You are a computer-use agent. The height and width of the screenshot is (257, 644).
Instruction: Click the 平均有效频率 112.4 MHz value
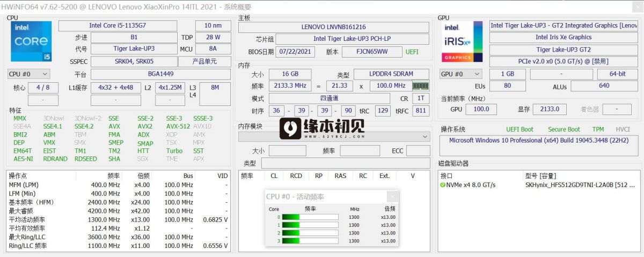pos(106,229)
